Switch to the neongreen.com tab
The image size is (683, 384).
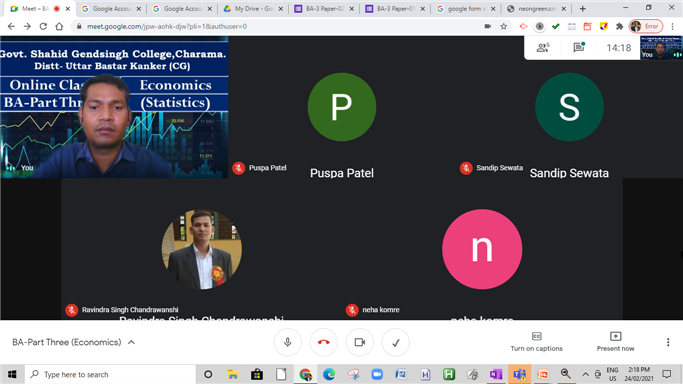[537, 9]
